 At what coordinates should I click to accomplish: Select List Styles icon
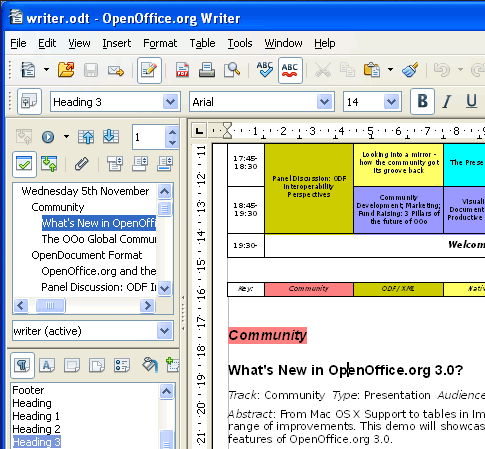coord(122,365)
